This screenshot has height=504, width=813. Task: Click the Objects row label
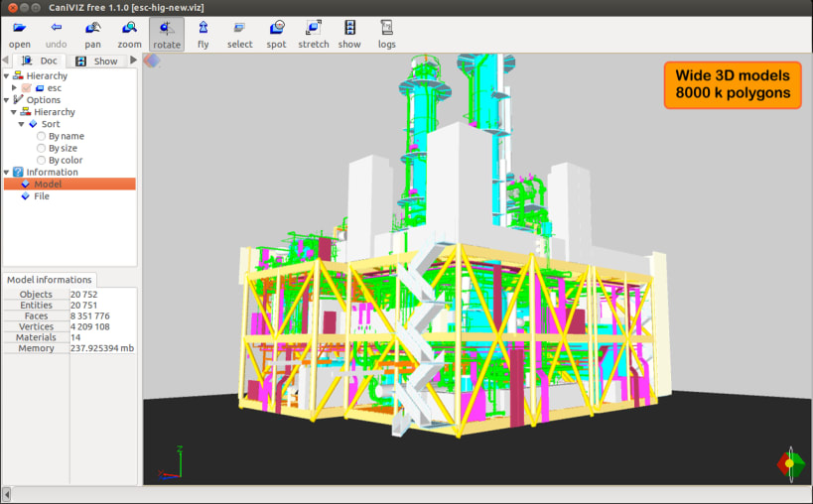pos(36,295)
